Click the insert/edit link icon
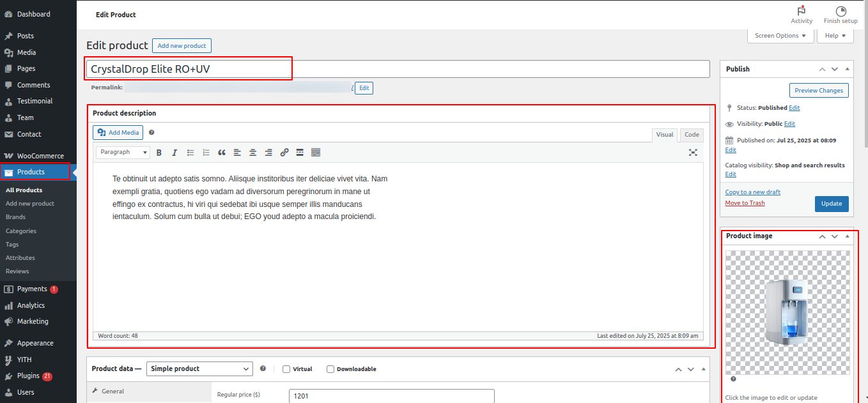Screen dimensions: 868x403 (x=284, y=153)
